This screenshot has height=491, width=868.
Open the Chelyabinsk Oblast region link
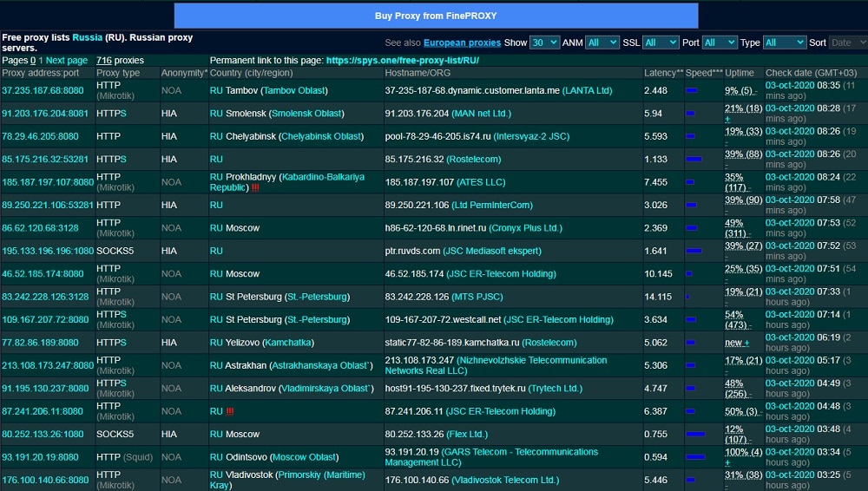[x=321, y=136]
